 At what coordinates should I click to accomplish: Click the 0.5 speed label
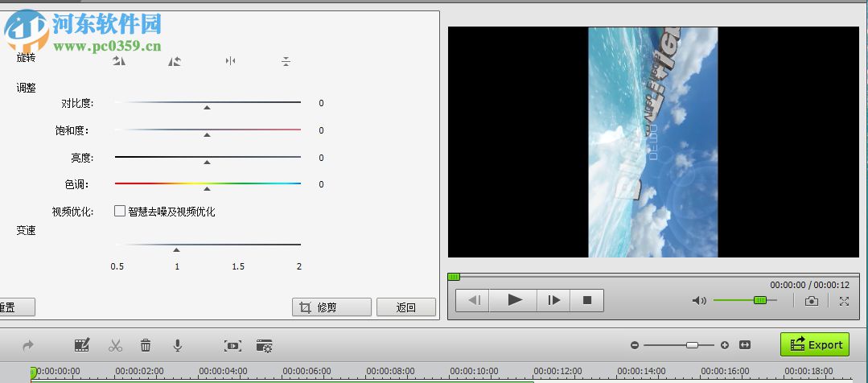pos(117,266)
